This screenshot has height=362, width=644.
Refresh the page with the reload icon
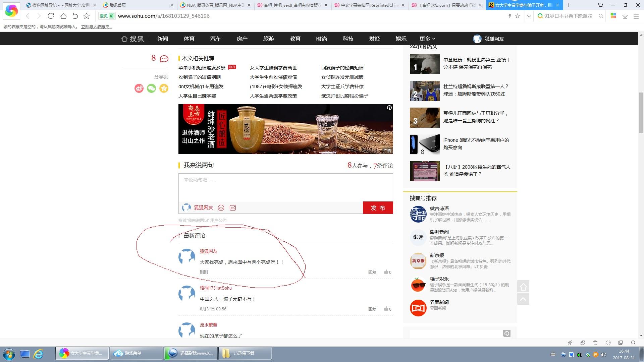point(51,16)
